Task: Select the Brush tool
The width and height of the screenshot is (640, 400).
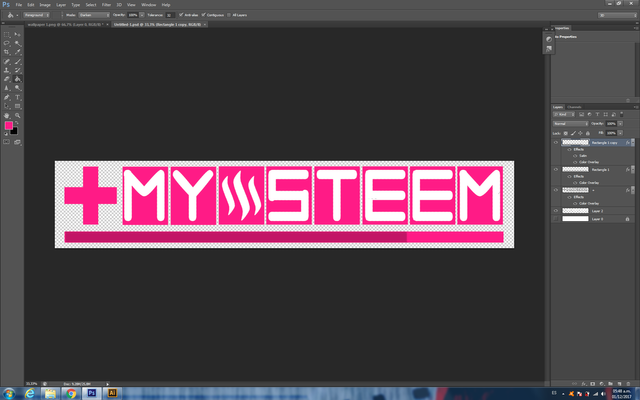Action: 18,62
